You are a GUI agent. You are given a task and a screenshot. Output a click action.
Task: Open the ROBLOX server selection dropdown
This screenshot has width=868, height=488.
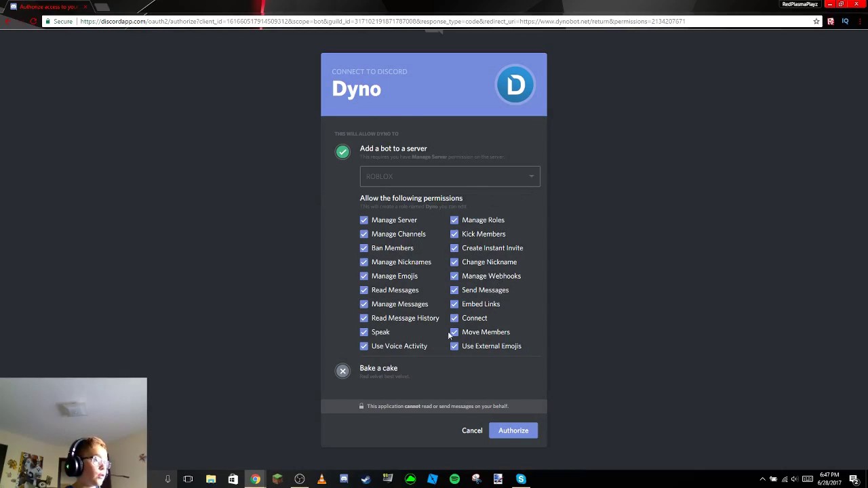[x=450, y=176]
